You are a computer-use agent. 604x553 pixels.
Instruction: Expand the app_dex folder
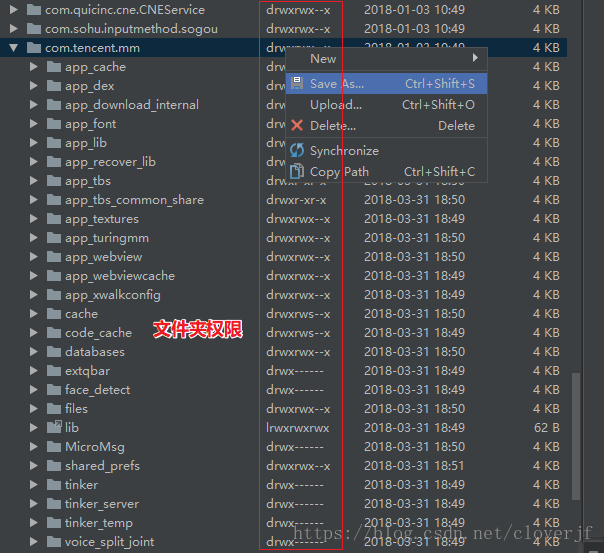tap(34, 85)
